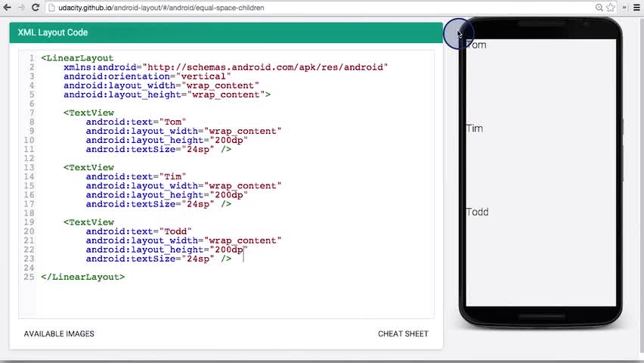Click the xmlns:android attribute on line 2
The height and width of the screenshot is (363, 644).
pyautogui.click(x=225, y=67)
